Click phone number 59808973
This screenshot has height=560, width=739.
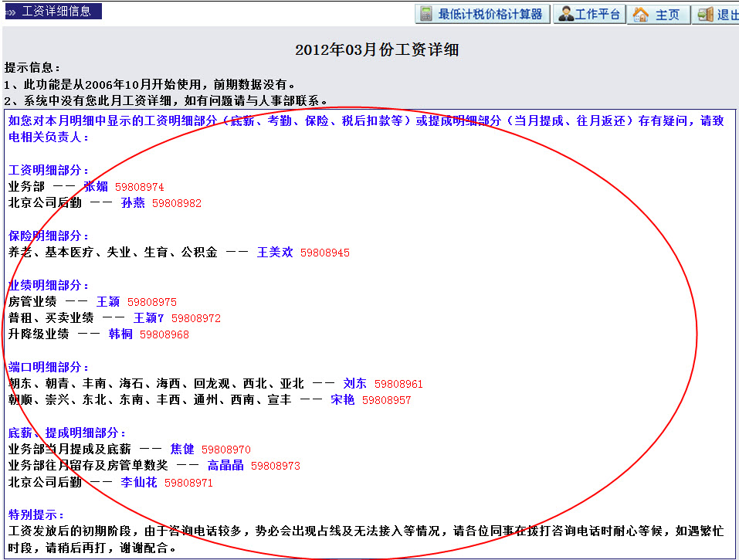[276, 467]
